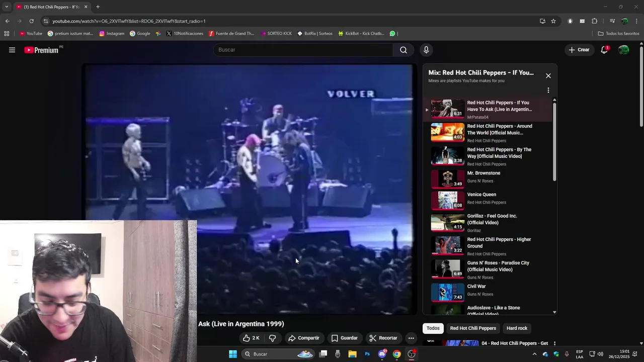
Task: Click the URL address bar
Action: pos(292,21)
